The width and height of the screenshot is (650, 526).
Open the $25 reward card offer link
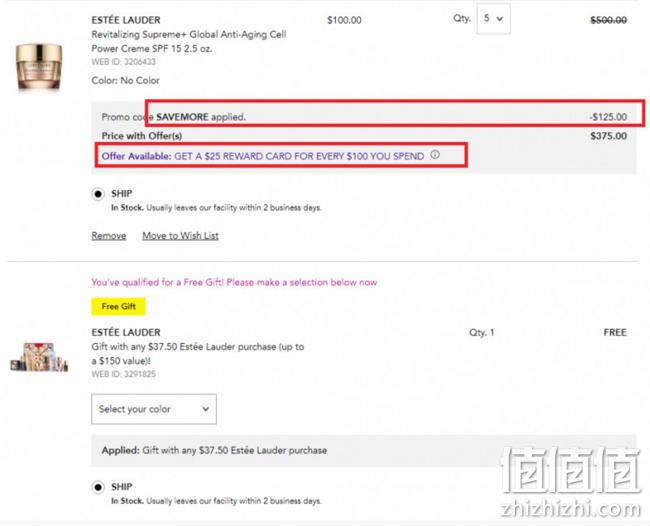[x=263, y=156]
